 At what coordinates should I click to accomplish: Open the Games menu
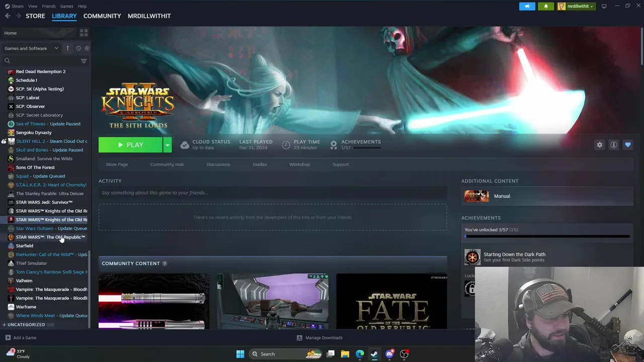(66, 6)
